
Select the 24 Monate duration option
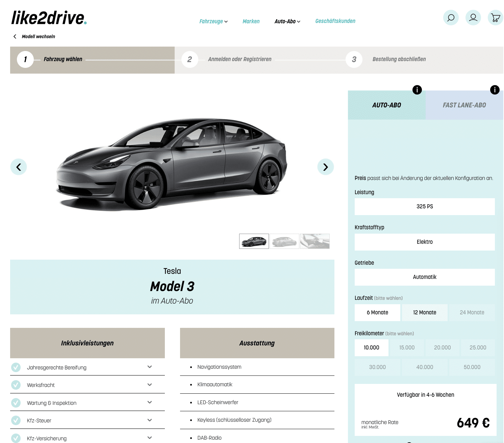[472, 313]
